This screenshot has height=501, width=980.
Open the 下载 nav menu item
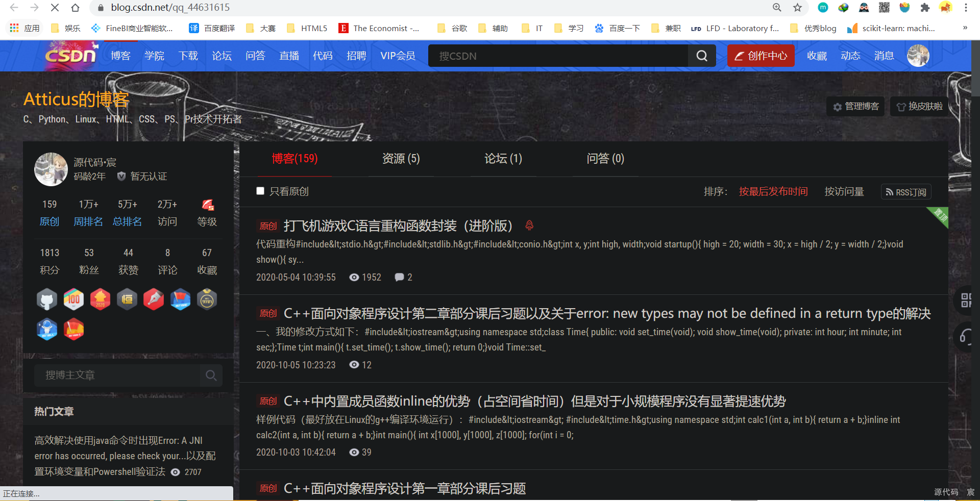tap(188, 56)
